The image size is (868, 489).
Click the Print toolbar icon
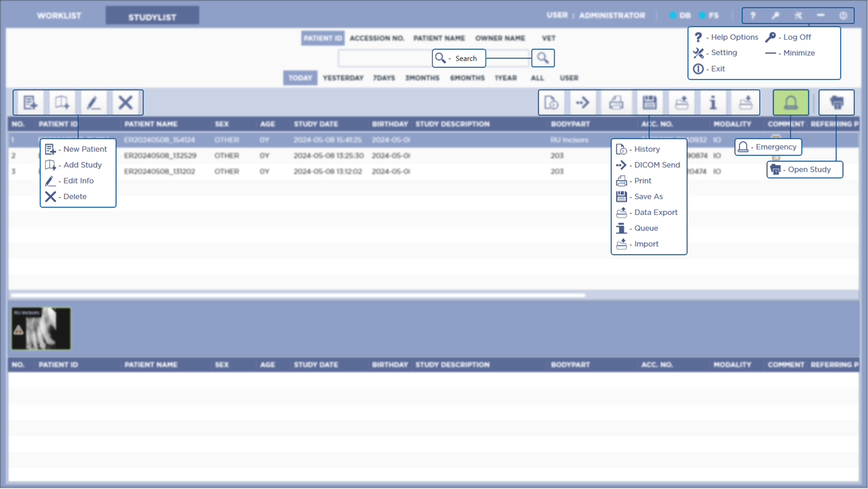tap(616, 103)
